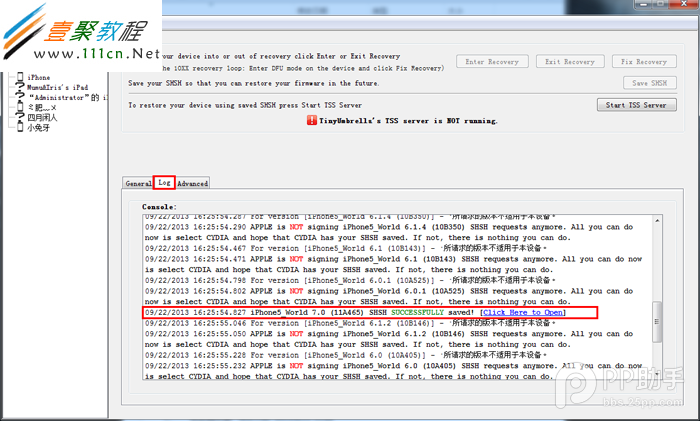Select the 小兔牙 device
The width and height of the screenshot is (700, 421).
(38, 128)
